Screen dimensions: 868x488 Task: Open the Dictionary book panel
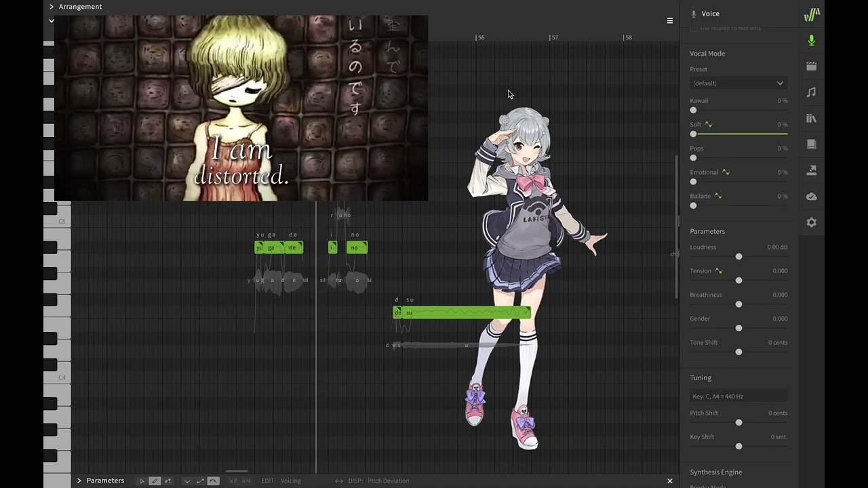point(811,144)
